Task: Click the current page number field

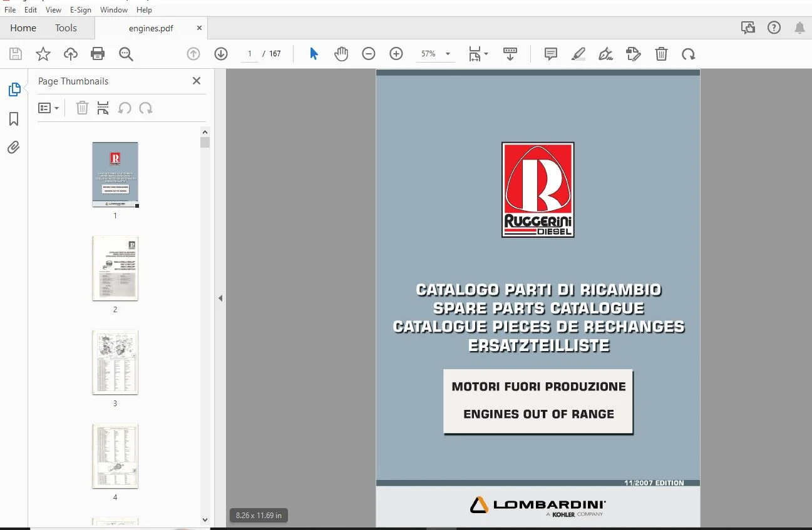Action: tap(250, 54)
